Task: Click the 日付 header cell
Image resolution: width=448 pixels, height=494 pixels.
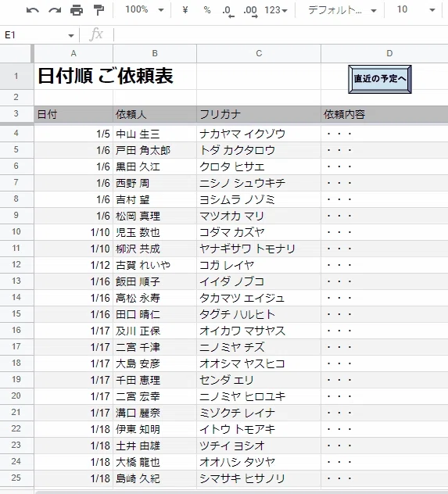Action: [x=73, y=114]
